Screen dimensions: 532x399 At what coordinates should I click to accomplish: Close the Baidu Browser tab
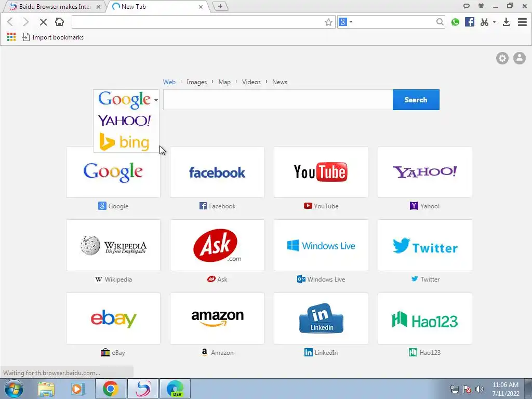98,7
